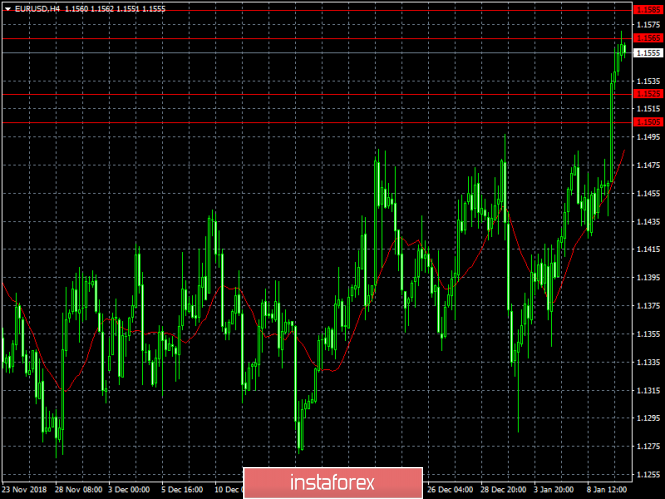Click the current price label 1.1555
Image resolution: width=665 pixels, height=499 pixels.
(648, 53)
